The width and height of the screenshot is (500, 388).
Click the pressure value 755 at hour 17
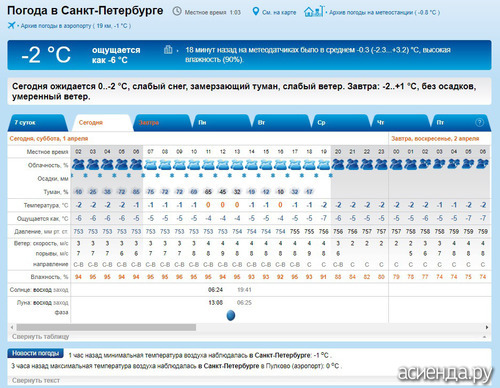(295, 231)
